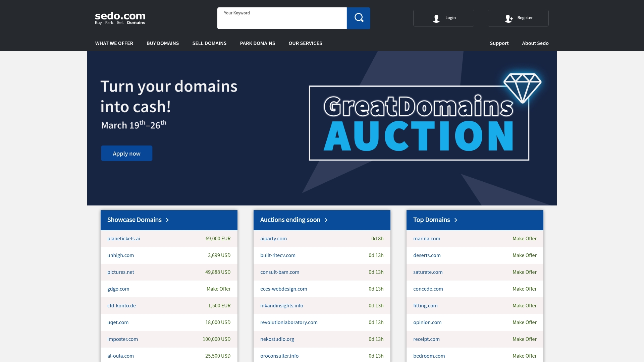Open Auctions ending soon via its chevron arrow

click(326, 220)
